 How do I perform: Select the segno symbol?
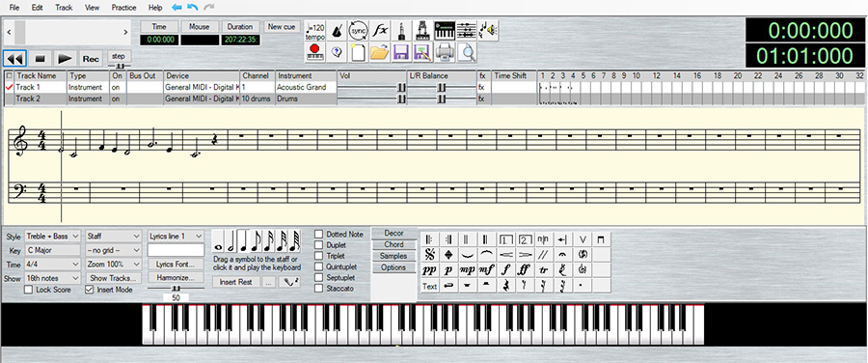[429, 255]
